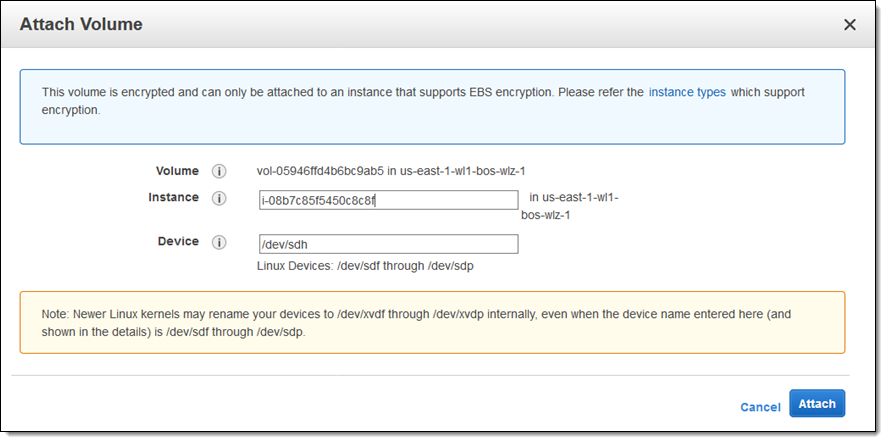Select the bold "Device" field label
Image resolution: width=886 pixels, height=442 pixels.
[x=177, y=242]
